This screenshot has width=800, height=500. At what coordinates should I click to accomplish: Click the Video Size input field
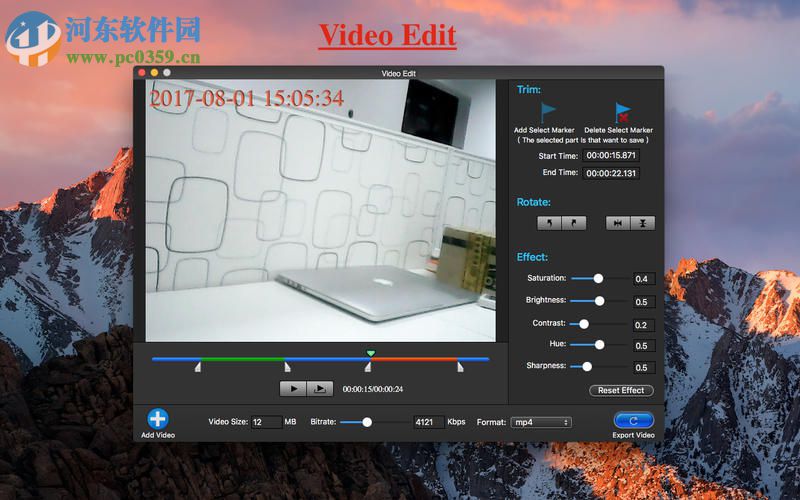266,422
